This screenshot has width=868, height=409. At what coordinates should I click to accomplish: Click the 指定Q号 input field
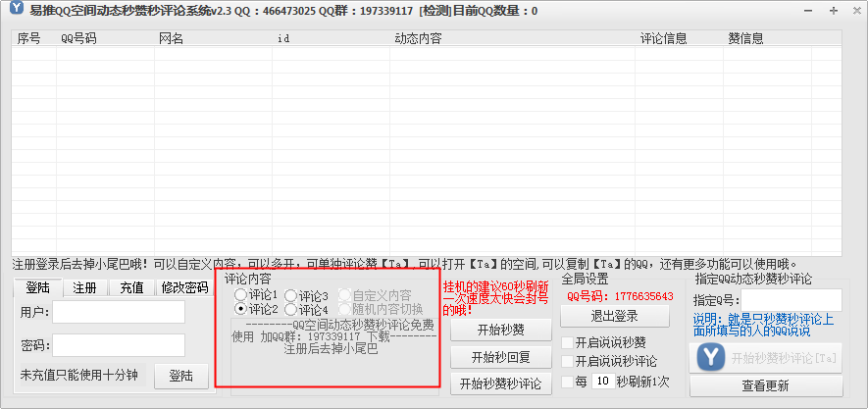791,300
